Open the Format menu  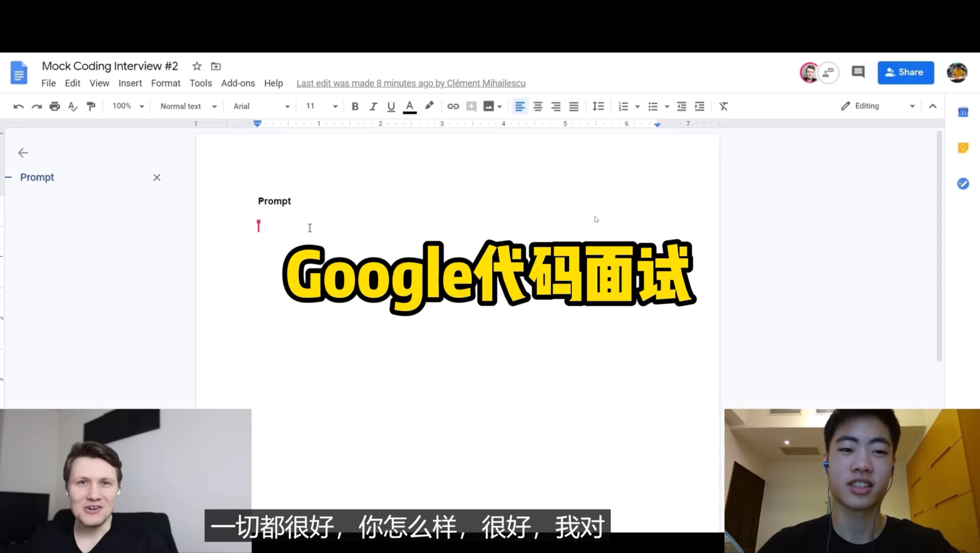[x=166, y=83]
